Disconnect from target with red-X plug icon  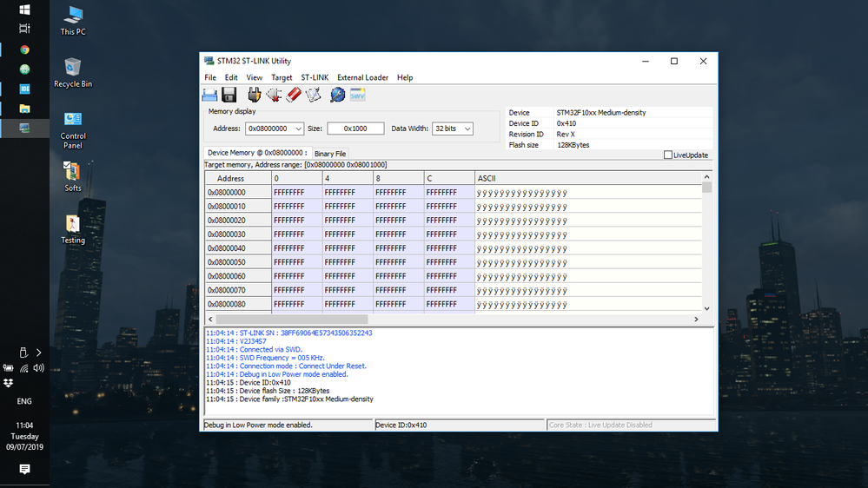pos(274,95)
